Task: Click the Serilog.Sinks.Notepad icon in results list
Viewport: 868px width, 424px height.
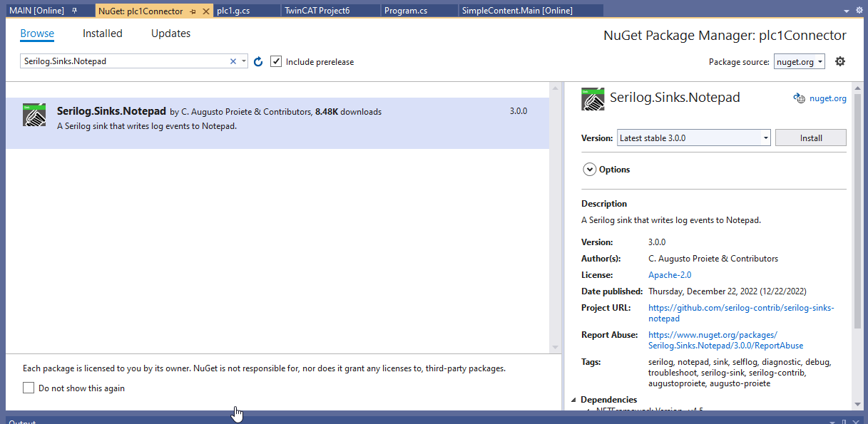Action: coord(34,115)
